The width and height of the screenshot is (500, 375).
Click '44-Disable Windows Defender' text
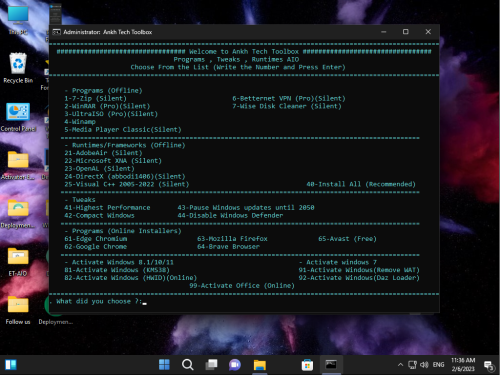pyautogui.click(x=230, y=215)
